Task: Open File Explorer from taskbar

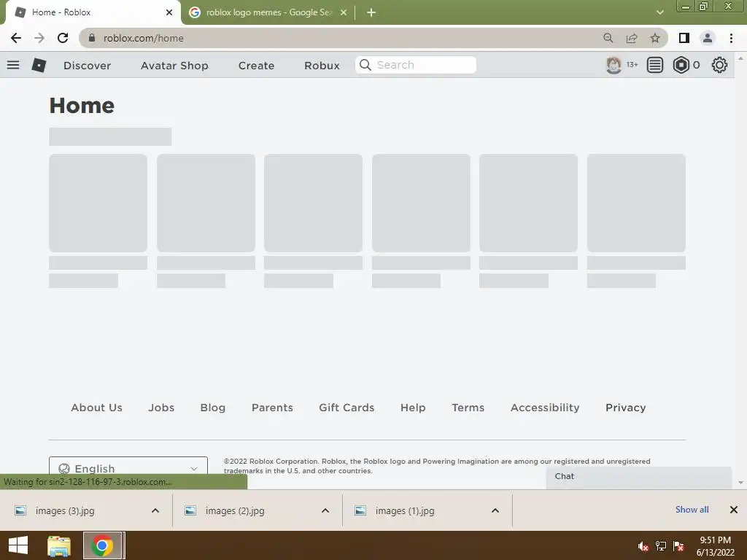Action: coord(59,545)
